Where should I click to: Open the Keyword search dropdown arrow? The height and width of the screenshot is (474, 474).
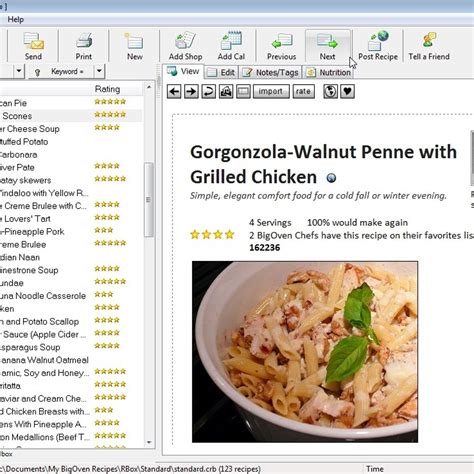click(99, 71)
